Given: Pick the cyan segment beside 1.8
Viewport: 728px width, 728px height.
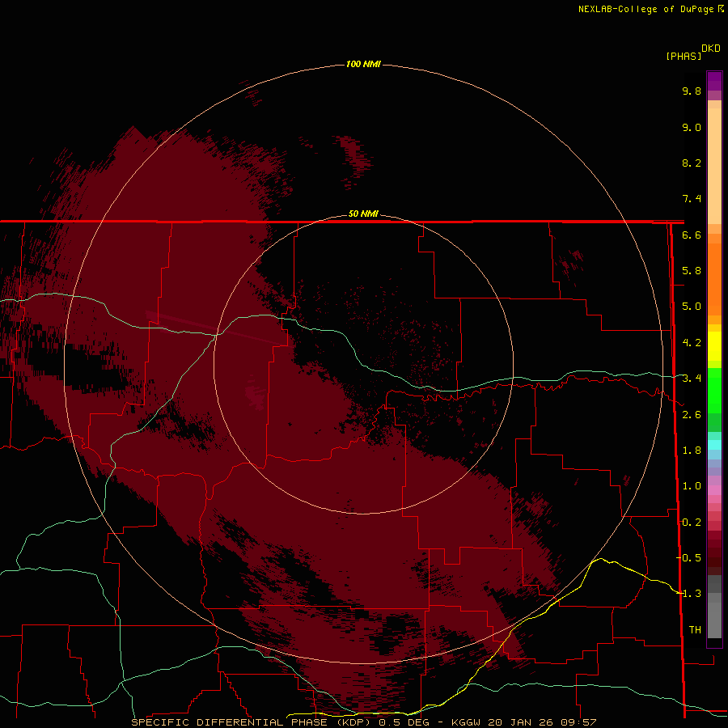Looking at the screenshot, I should click(714, 445).
